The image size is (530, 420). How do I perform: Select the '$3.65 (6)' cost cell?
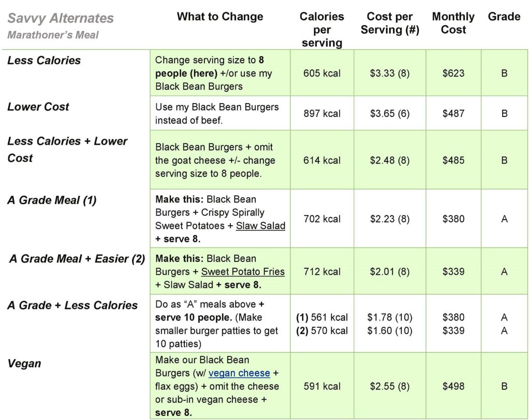coord(390,113)
